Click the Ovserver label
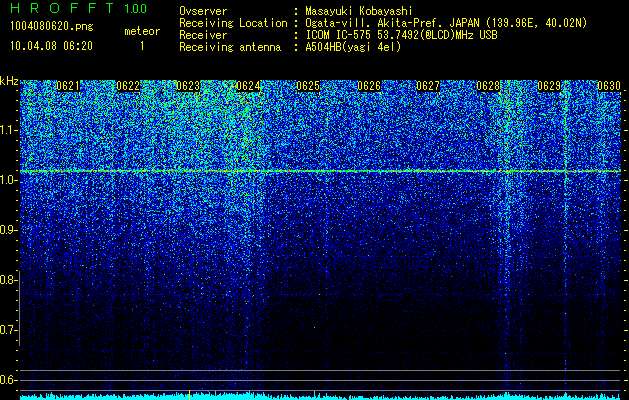Image resolution: width=629 pixels, height=400 pixels. click(203, 11)
